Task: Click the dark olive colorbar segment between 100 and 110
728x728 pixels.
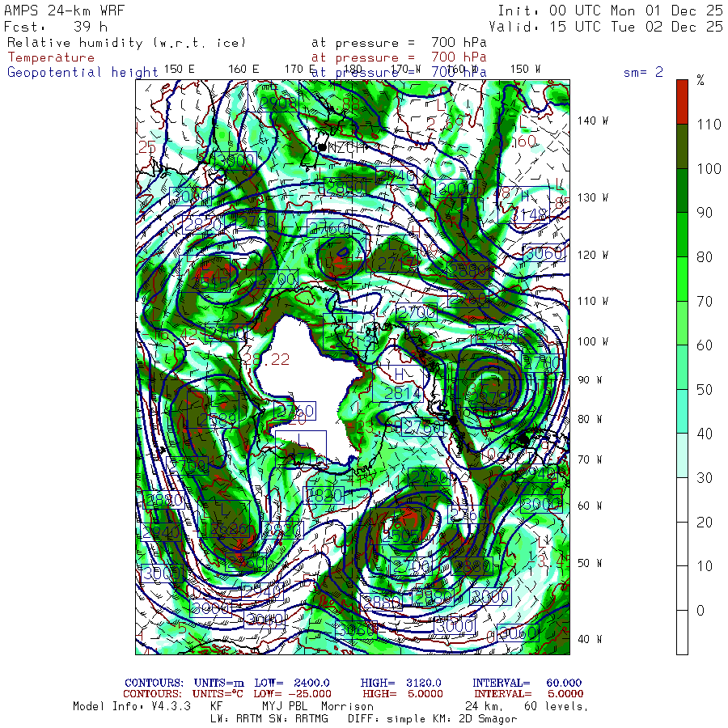Action: pos(682,146)
